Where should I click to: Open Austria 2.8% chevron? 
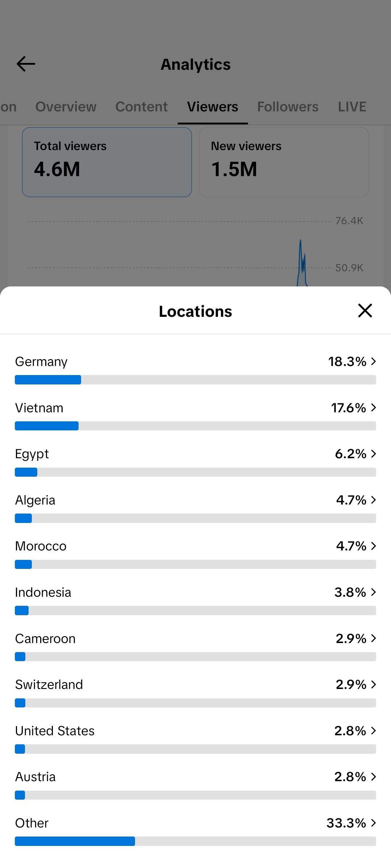coord(374,776)
